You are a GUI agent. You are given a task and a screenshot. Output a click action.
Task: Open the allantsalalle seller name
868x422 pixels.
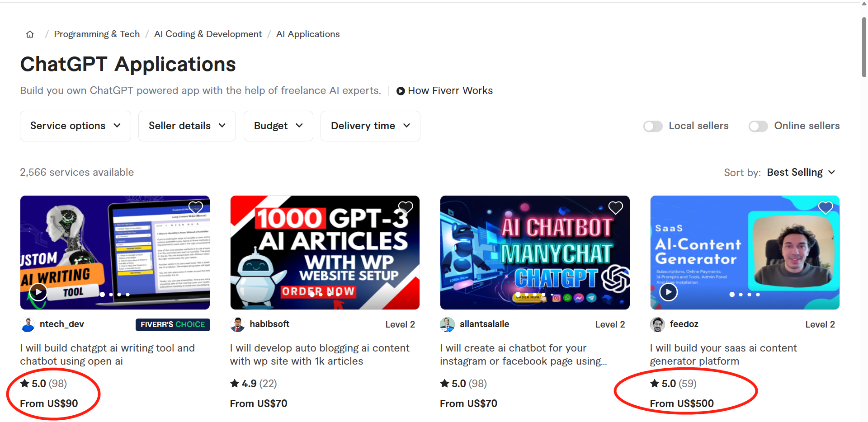pos(484,324)
